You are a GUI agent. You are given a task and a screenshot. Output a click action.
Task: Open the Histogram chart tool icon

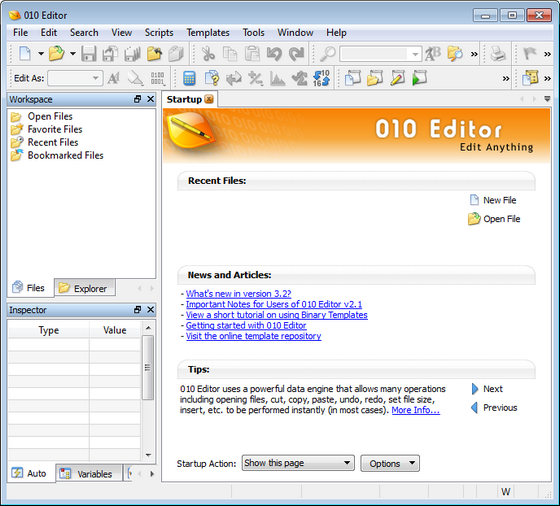(278, 78)
